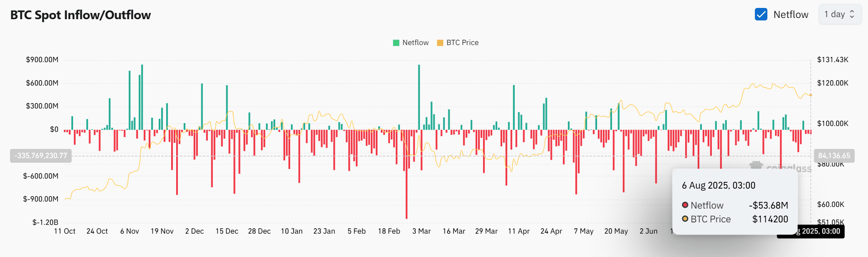Click the 6 Nov date label

[x=129, y=231]
